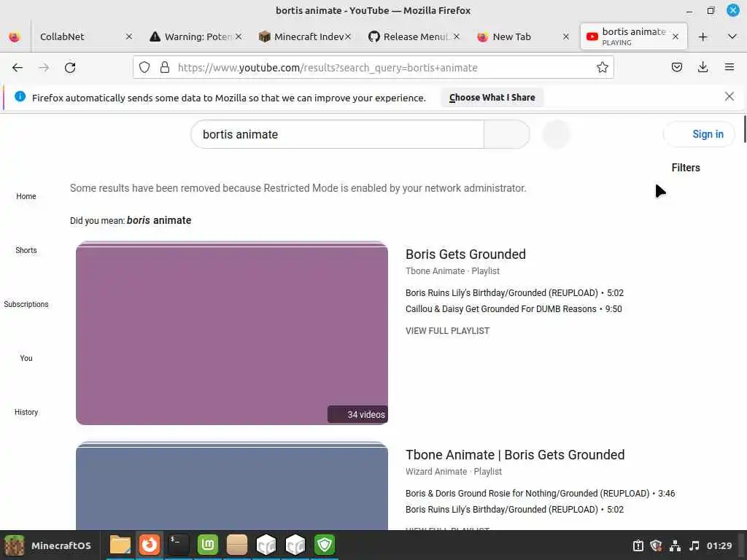Viewport: 747px width, 560px height.
Task: Close the Warning: Potential tab
Action: (239, 36)
